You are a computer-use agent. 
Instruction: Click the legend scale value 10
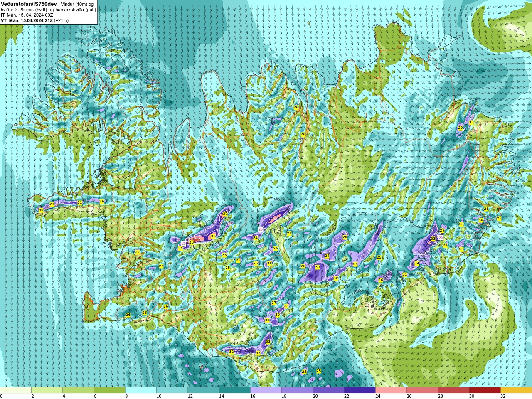coord(159,396)
